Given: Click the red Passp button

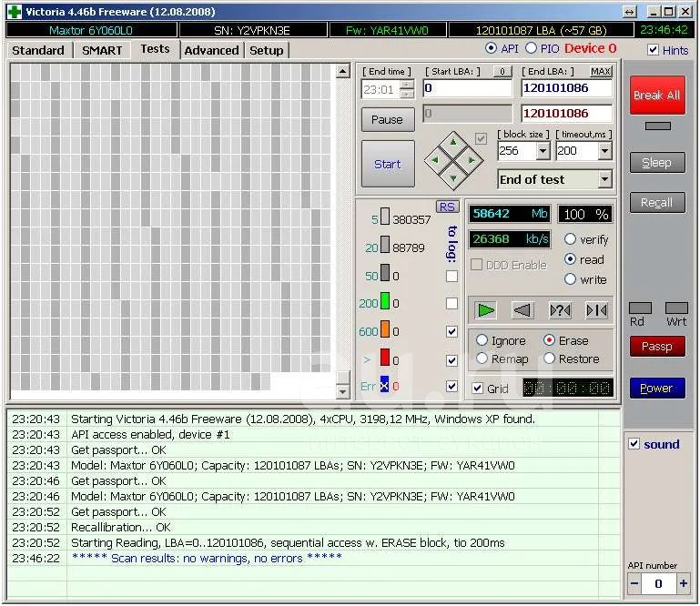Looking at the screenshot, I should click(x=657, y=347).
